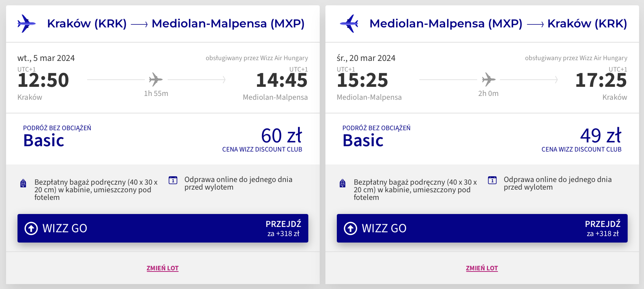
Task: Click the Basic fare title in right card
Action: pyautogui.click(x=363, y=141)
